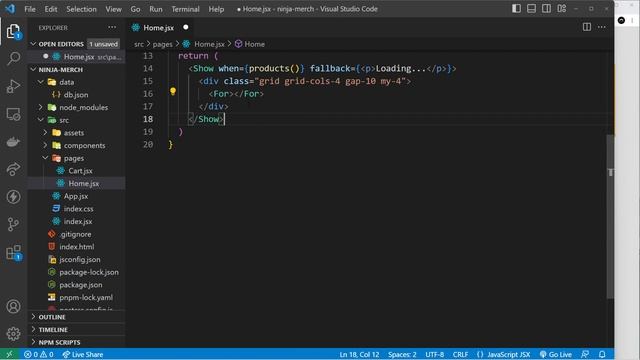The width and height of the screenshot is (640, 360).
Task: Click line number 19 in gutter
Action: tap(148, 132)
